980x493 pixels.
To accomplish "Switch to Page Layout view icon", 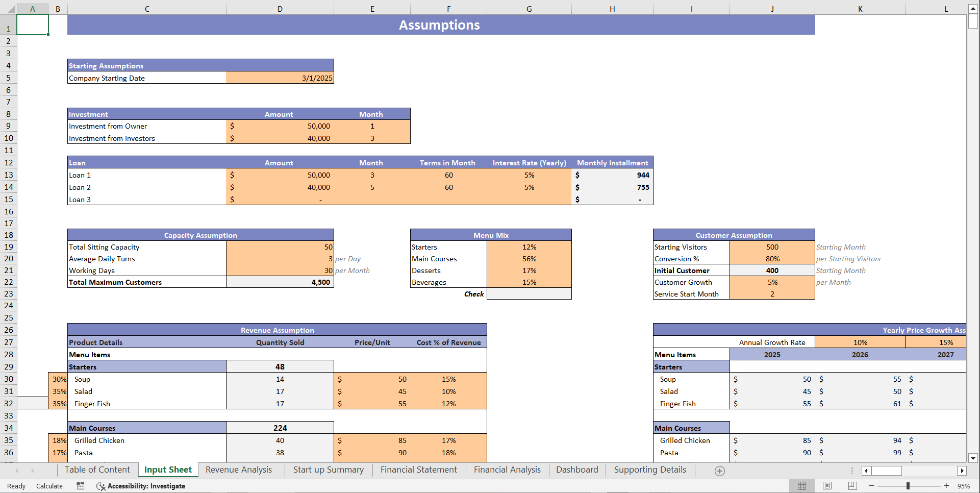I will 826,486.
